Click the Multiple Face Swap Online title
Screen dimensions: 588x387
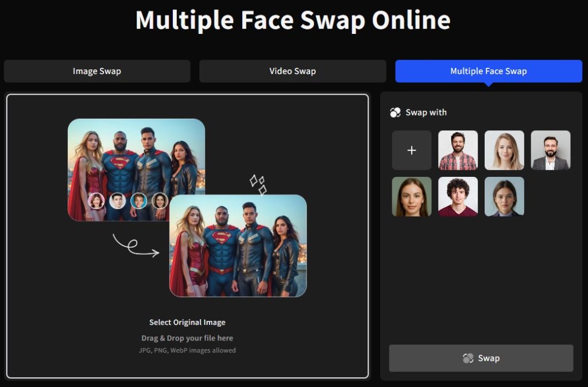(293, 21)
